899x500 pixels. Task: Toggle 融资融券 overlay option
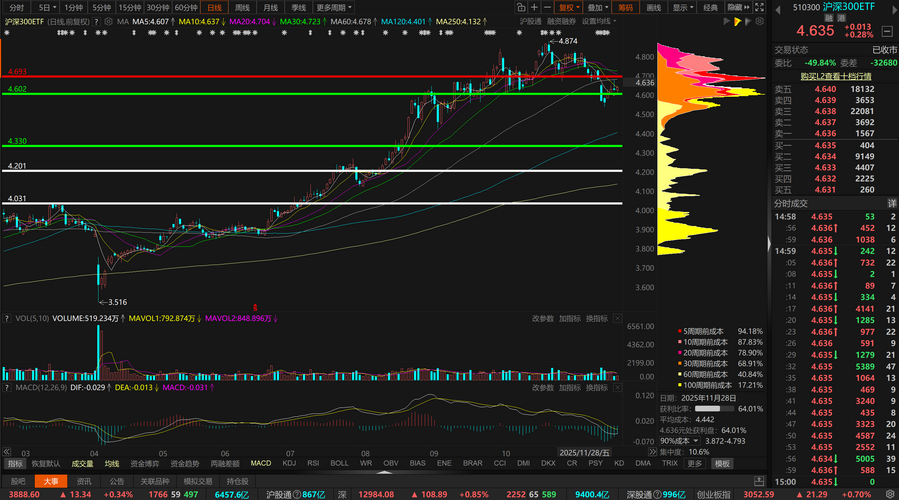(x=561, y=21)
